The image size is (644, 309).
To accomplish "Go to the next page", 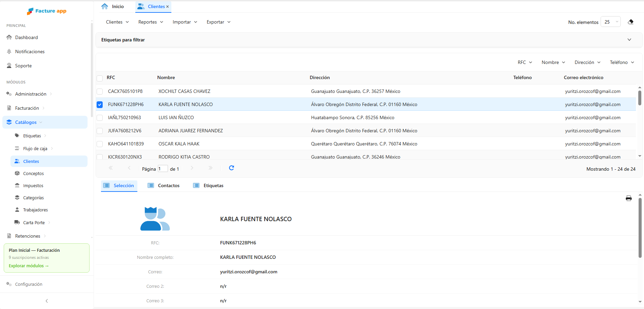I will 192,168.
